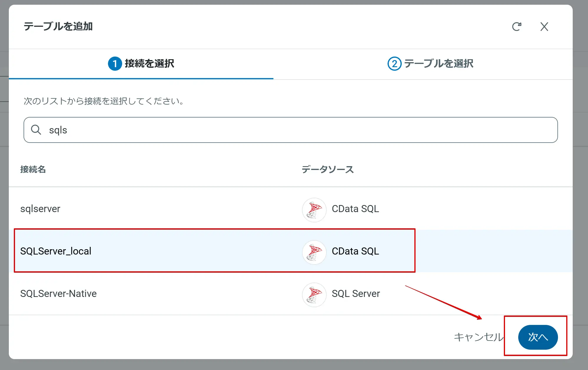Select the SQLServer-Native connection name
The image size is (588, 370).
coord(58,294)
